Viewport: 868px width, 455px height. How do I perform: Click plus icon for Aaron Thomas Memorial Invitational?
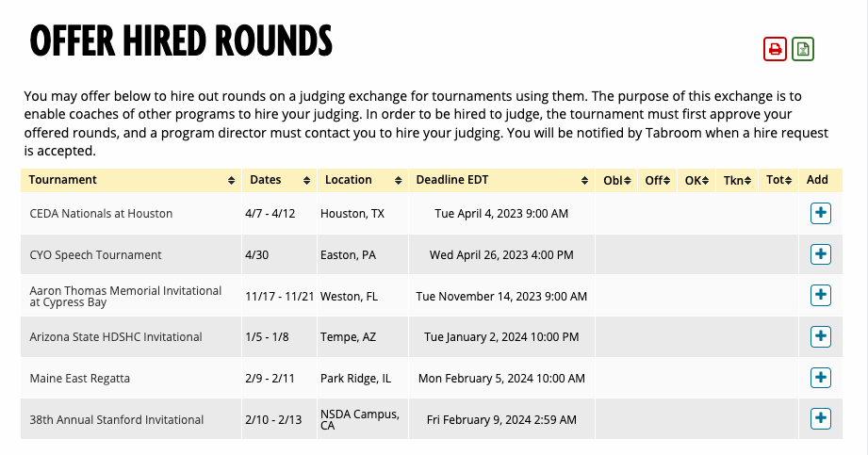[820, 296]
